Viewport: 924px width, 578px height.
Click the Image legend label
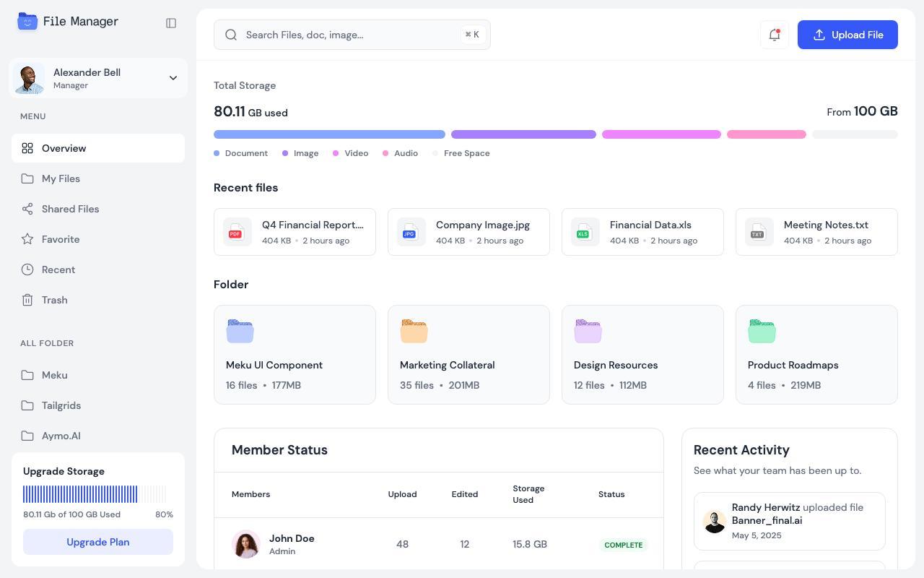306,153
